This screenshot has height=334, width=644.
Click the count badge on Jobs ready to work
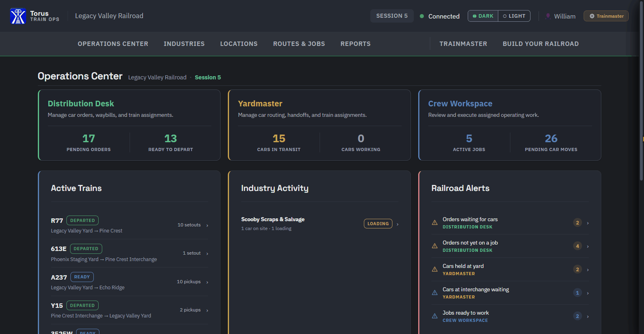pyautogui.click(x=578, y=316)
